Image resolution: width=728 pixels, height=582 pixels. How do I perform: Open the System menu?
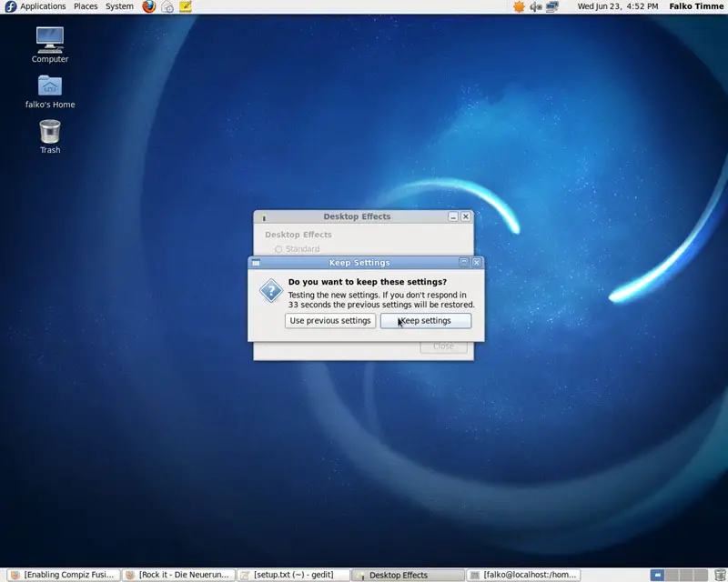(119, 6)
